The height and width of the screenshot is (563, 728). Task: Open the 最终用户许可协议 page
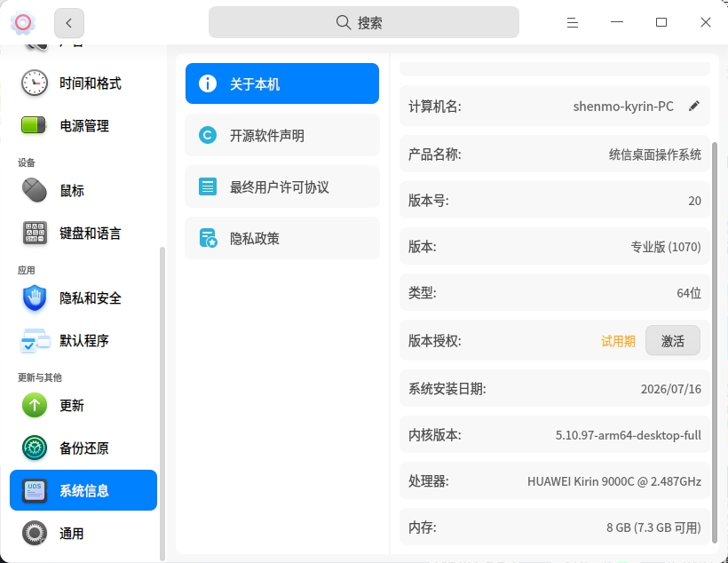click(x=281, y=186)
